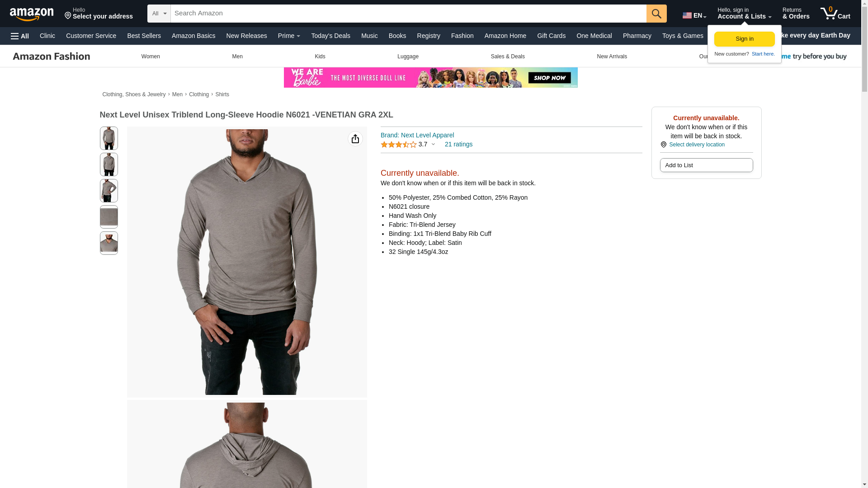Screen dimensions: 868x488
Task: Click the Amazon Fashion logo
Action: pyautogui.click(x=52, y=56)
